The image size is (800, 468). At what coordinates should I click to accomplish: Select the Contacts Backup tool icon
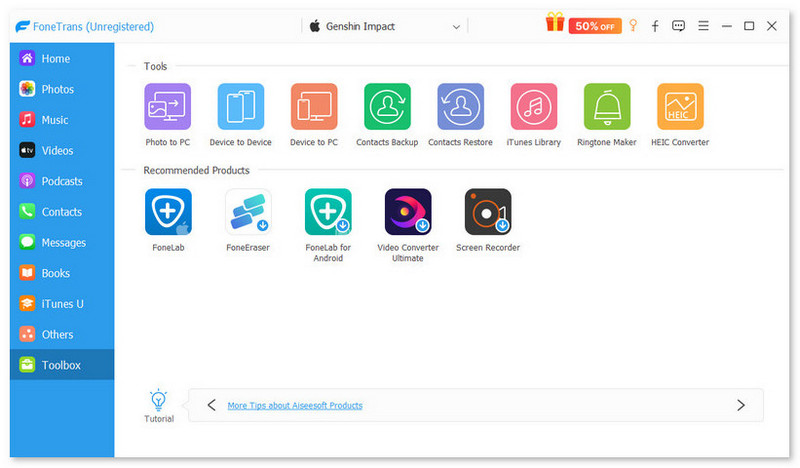387,107
